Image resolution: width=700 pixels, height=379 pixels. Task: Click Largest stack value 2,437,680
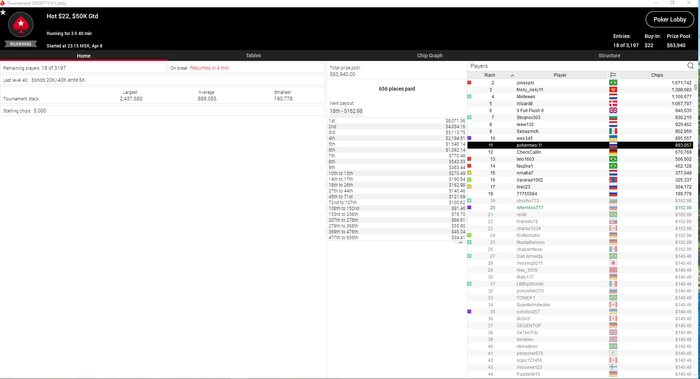(131, 99)
